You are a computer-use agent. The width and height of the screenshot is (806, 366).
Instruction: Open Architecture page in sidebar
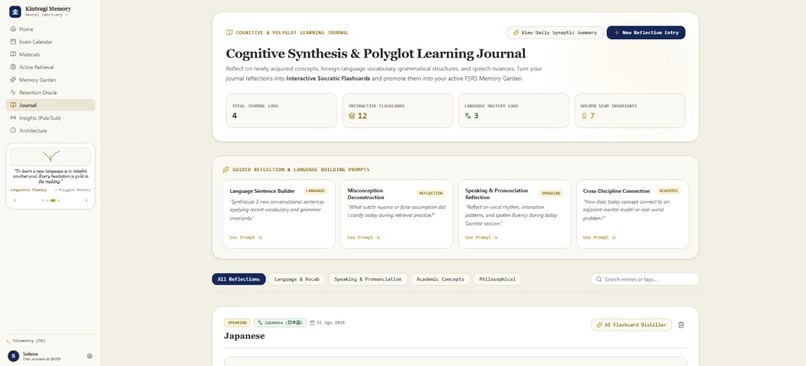[x=50, y=131]
